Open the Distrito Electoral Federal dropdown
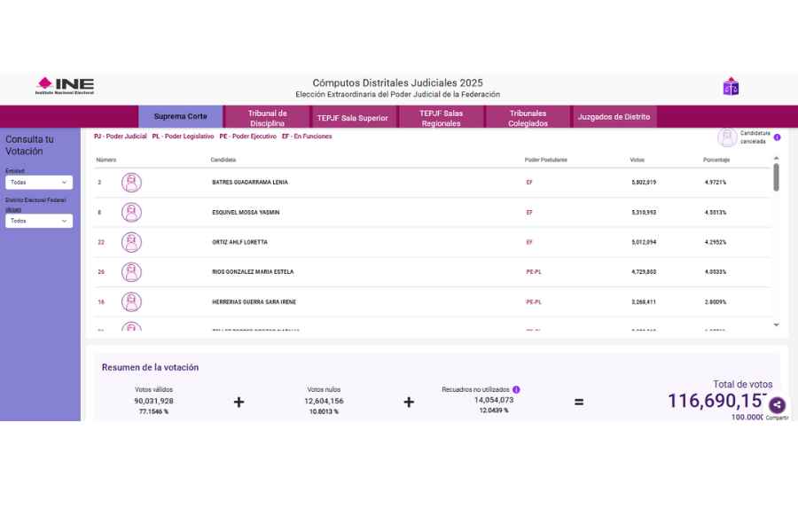798x532 pixels. [39, 221]
